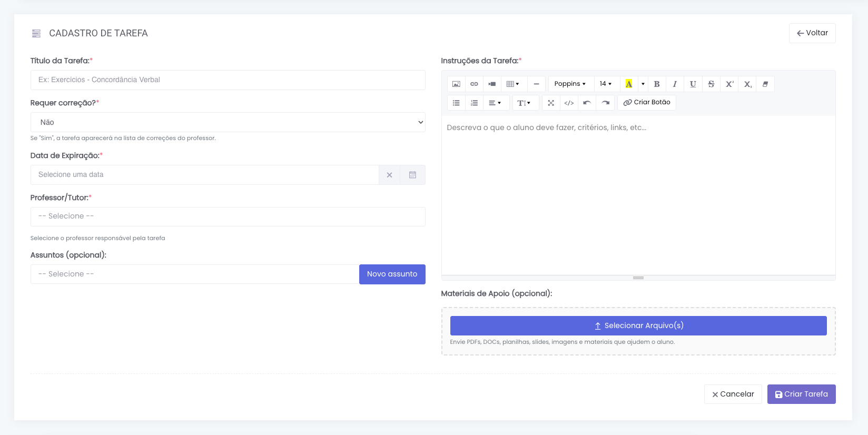Go back with the Voltar button

click(812, 33)
